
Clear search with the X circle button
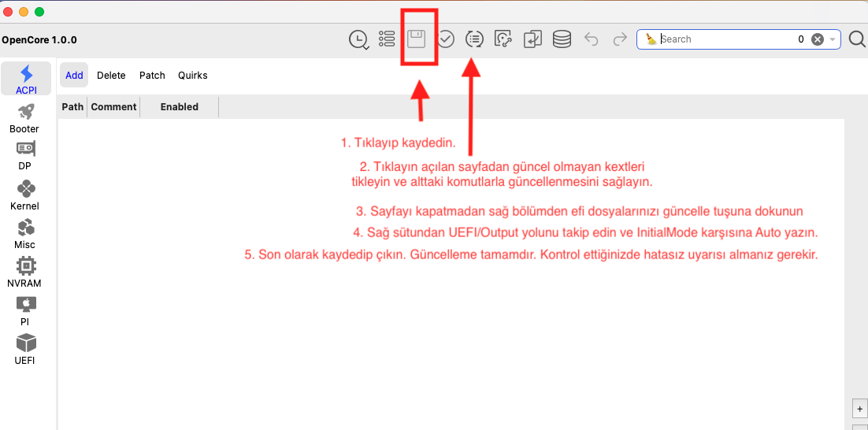pos(817,39)
